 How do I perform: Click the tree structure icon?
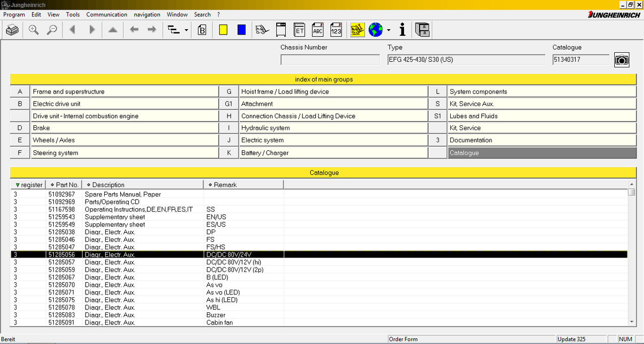coord(174,30)
